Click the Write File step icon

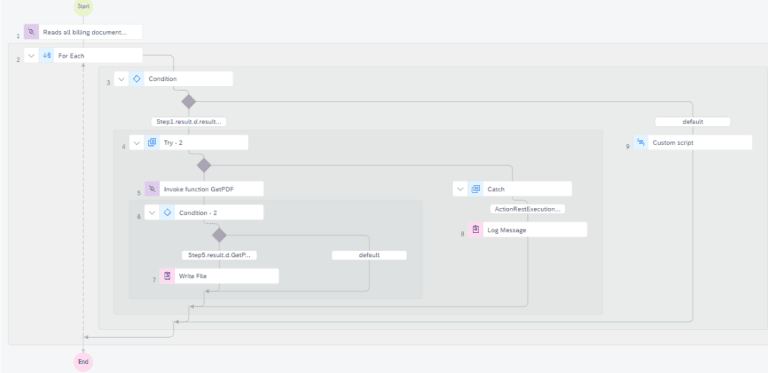[x=167, y=276]
